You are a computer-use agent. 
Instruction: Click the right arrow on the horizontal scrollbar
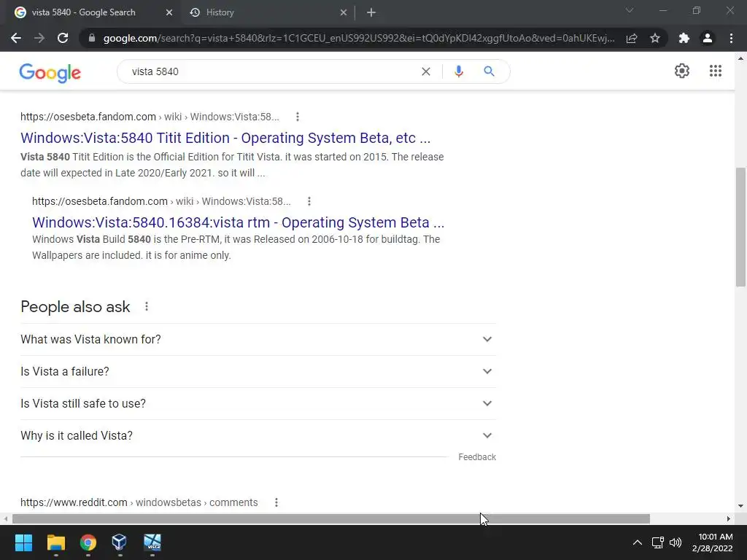click(x=729, y=518)
